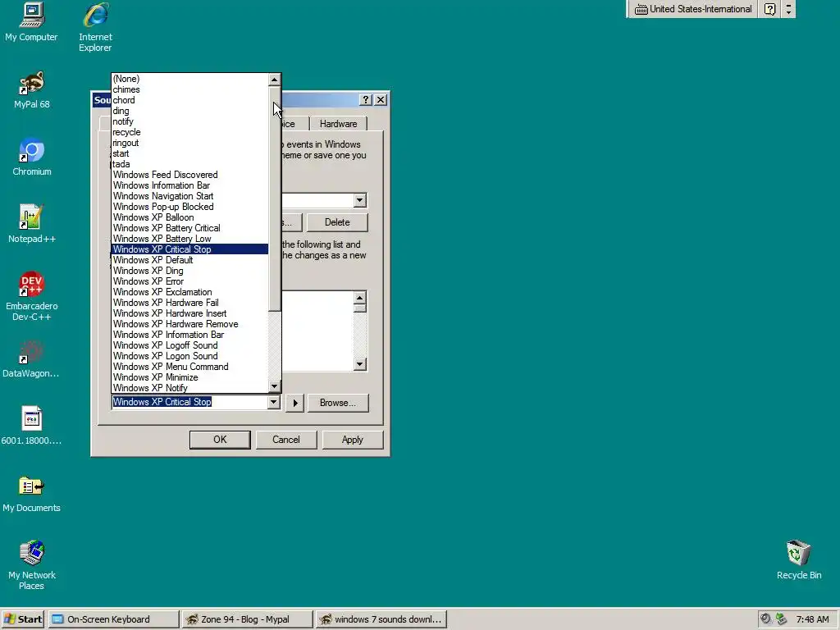Play the selected sound preview button
This screenshot has height=630, width=840.
(x=294, y=403)
